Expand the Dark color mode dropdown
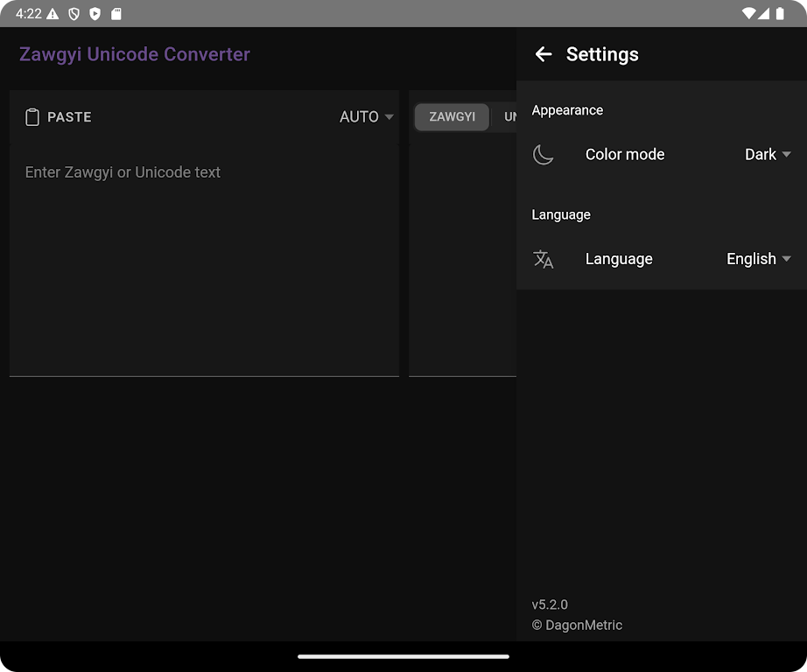 pos(768,155)
